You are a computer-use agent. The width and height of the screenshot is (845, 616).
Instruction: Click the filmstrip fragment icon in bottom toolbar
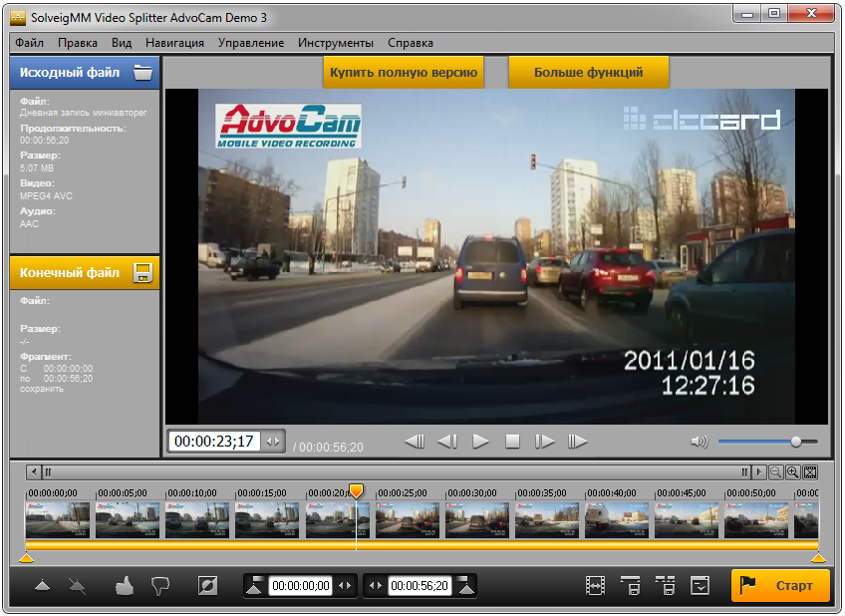(x=595, y=586)
